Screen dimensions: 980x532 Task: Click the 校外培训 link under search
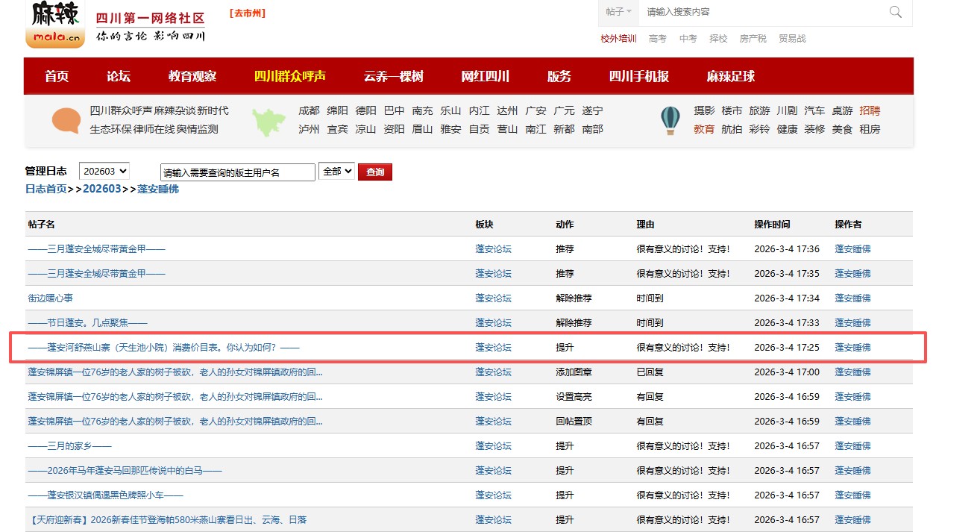pos(618,39)
